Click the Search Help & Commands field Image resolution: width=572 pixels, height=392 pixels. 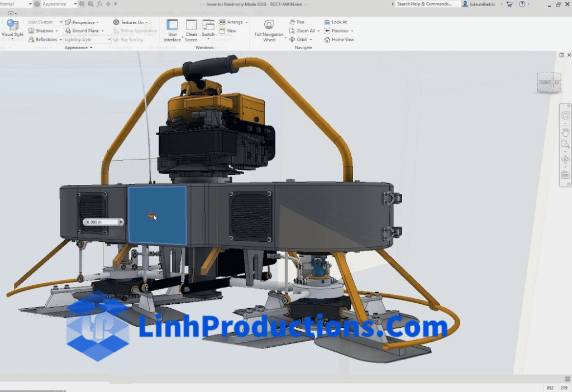[427, 4]
